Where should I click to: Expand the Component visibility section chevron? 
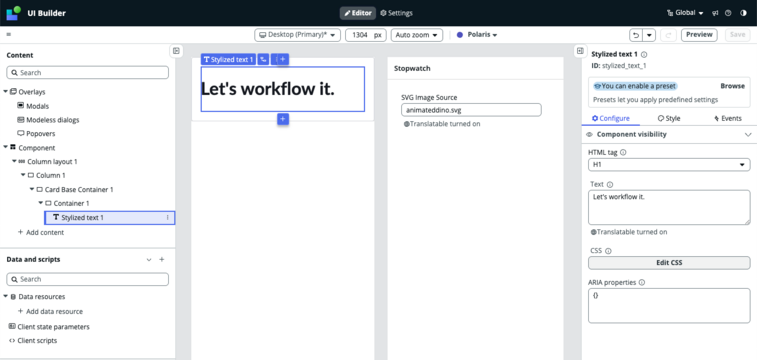tap(748, 135)
